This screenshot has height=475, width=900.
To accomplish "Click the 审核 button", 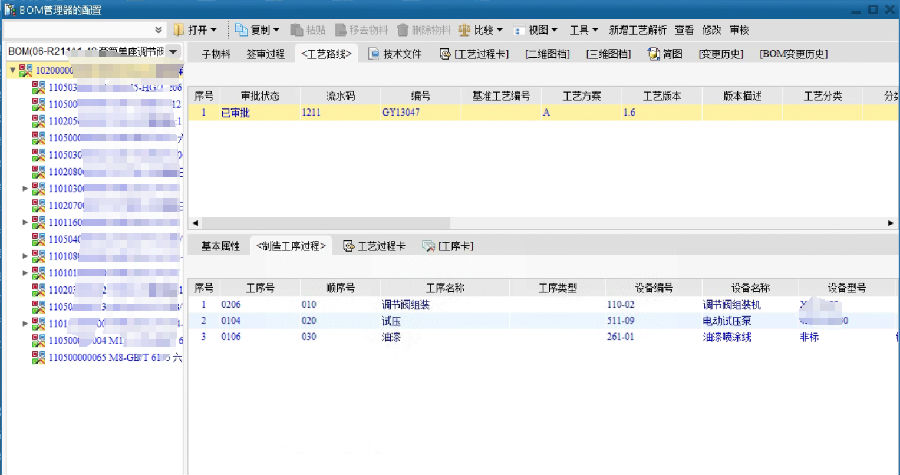I will 739,30.
